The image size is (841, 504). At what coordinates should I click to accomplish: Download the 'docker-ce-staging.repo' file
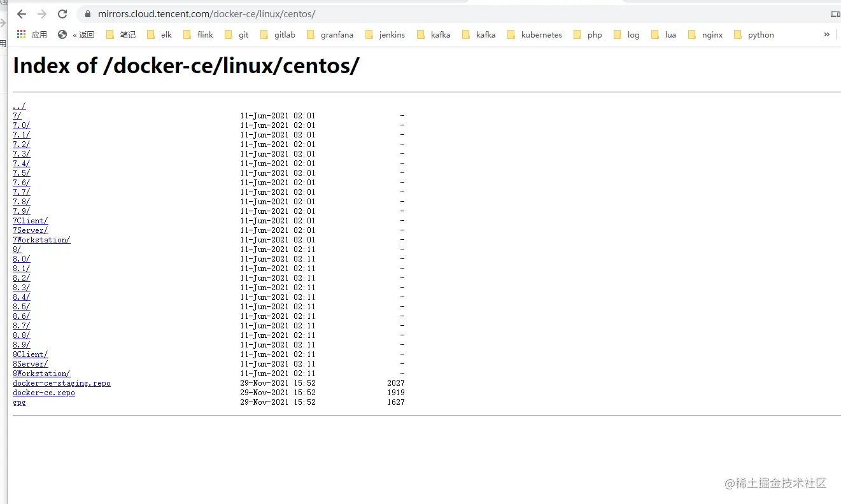pos(62,383)
